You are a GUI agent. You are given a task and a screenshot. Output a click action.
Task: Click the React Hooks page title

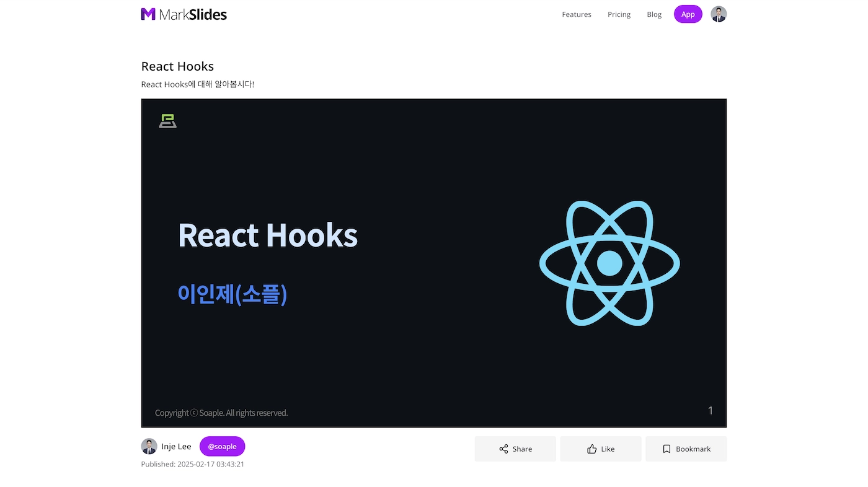(177, 66)
